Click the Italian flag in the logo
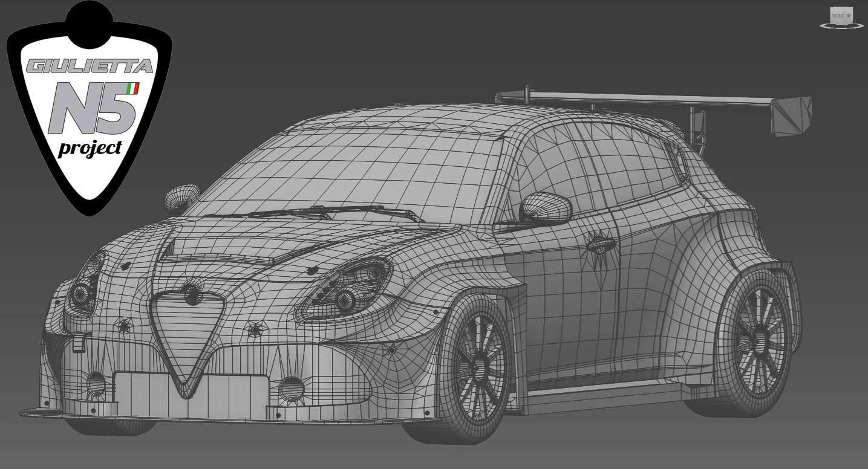This screenshot has height=469, width=868. 133,88
